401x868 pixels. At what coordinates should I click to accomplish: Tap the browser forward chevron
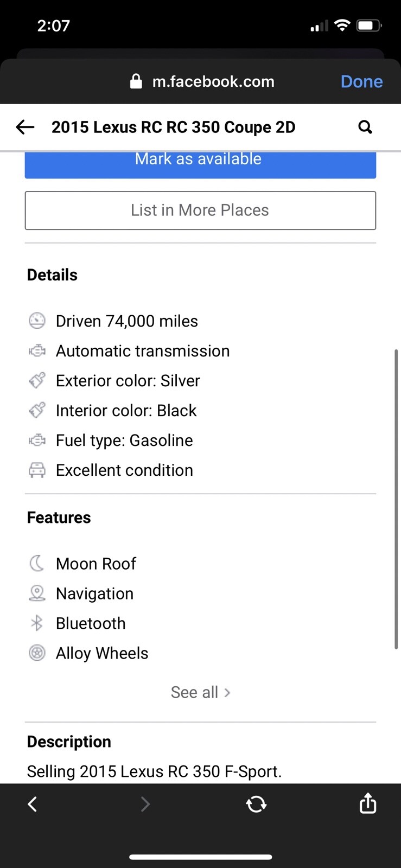(x=145, y=803)
